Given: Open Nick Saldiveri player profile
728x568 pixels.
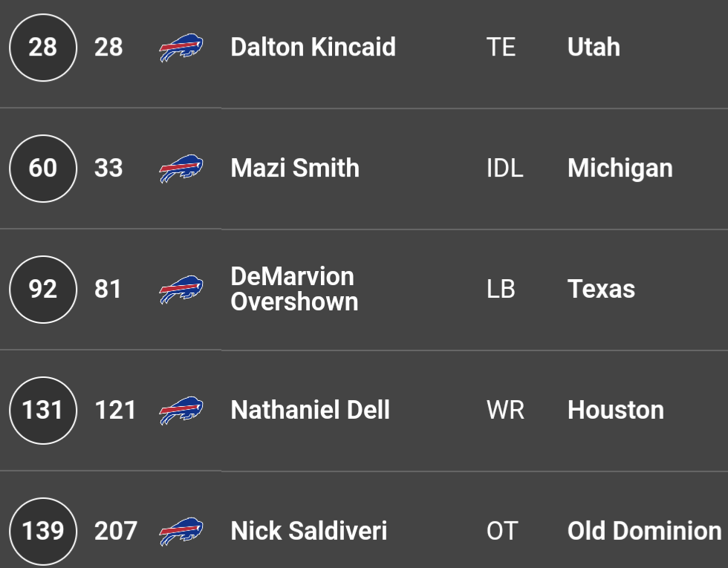Looking at the screenshot, I should 309,531.
